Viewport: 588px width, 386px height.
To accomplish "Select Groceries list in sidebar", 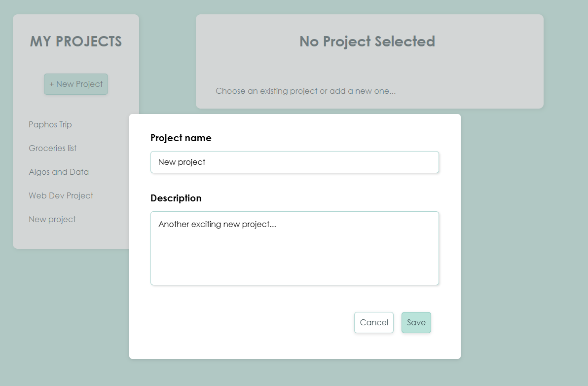I will (53, 148).
